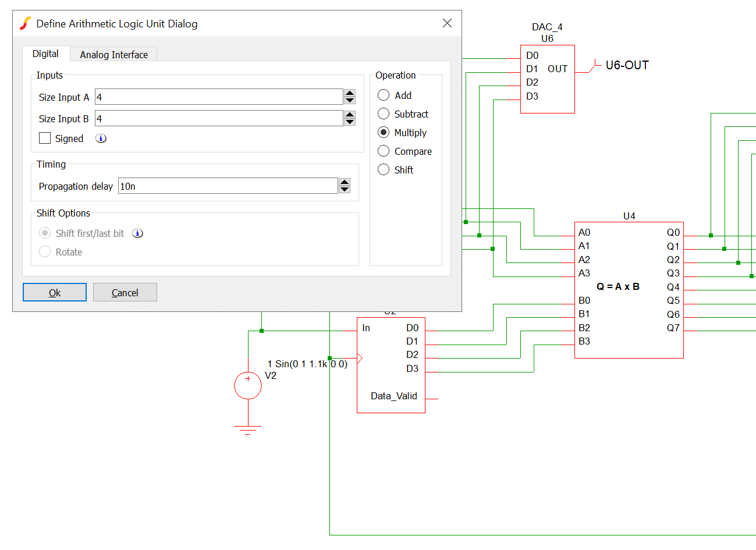This screenshot has height=550, width=756.
Task: Click the ground symbol below V2
Action: (x=248, y=430)
